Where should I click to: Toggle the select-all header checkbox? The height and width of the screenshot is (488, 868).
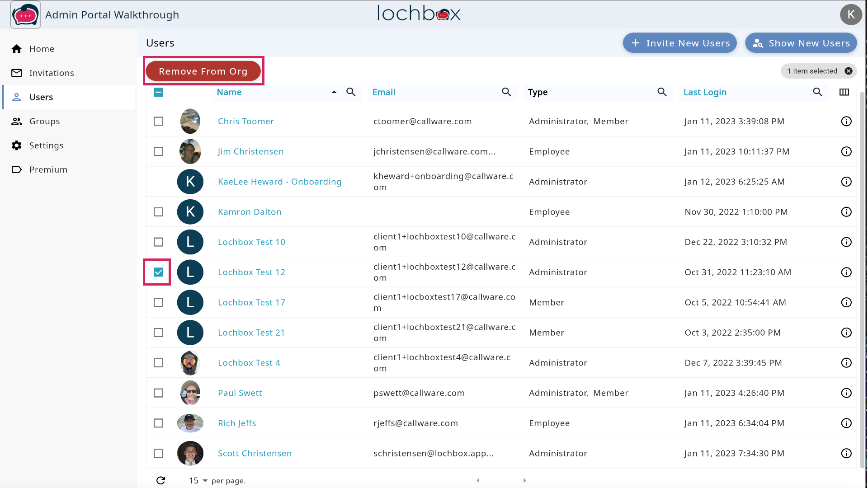[x=158, y=92]
